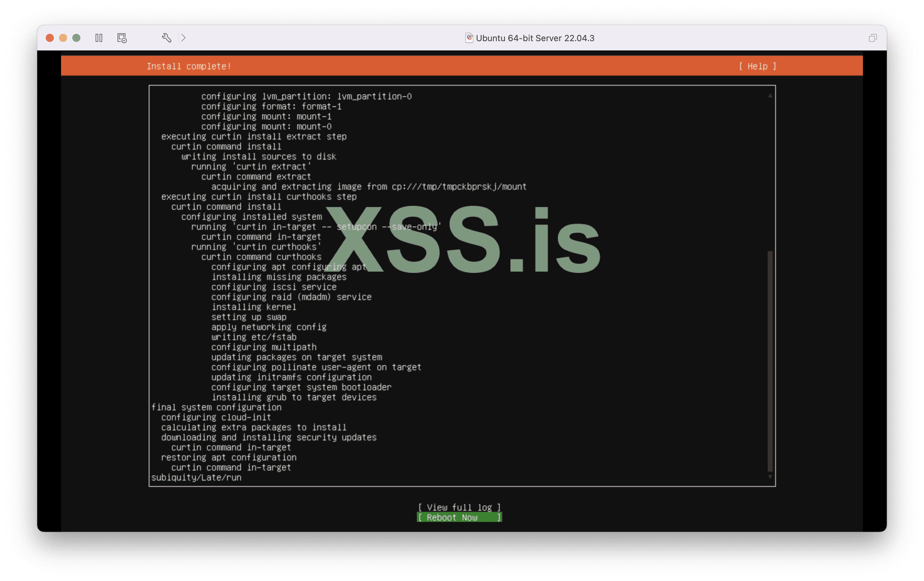Select View full log
Screen dimensions: 924x581
pos(459,507)
